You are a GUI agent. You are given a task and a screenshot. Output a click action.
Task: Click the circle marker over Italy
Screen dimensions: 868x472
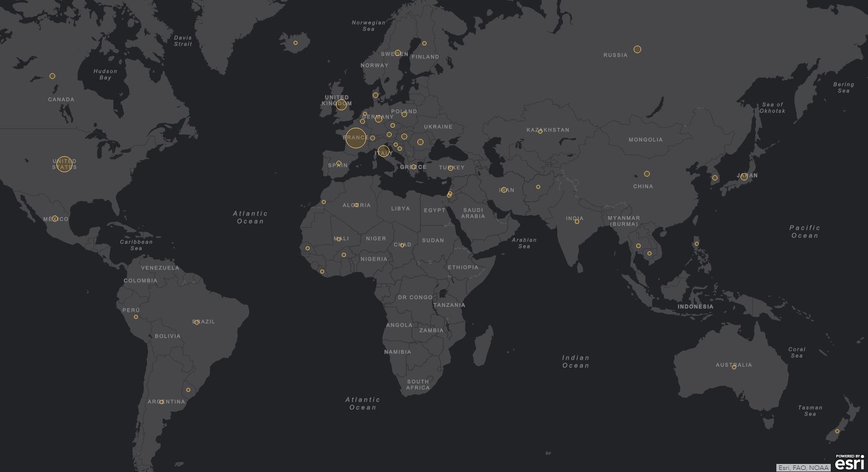(x=384, y=151)
